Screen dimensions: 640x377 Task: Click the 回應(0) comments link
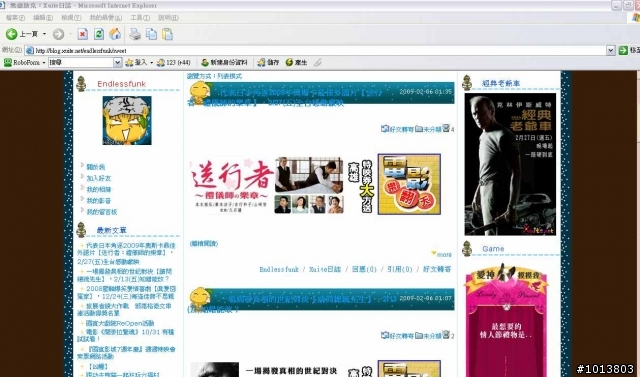pyautogui.click(x=364, y=269)
